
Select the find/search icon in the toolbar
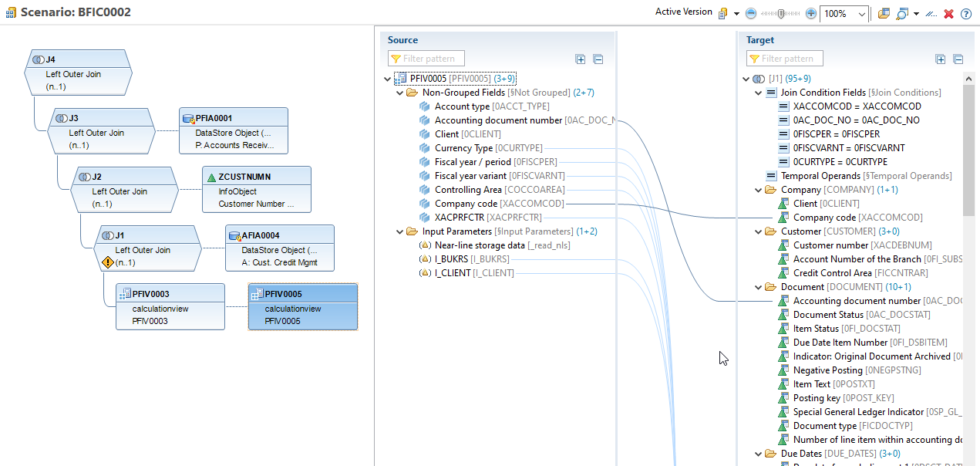point(902,13)
